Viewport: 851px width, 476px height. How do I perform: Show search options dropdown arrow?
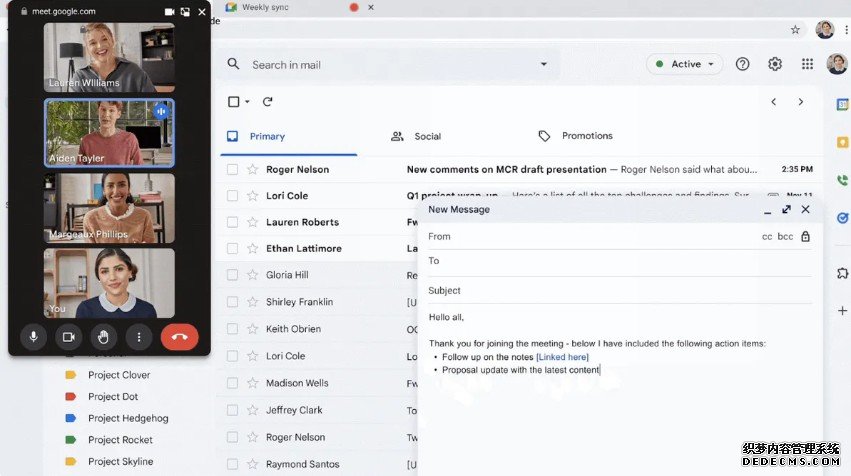point(543,64)
